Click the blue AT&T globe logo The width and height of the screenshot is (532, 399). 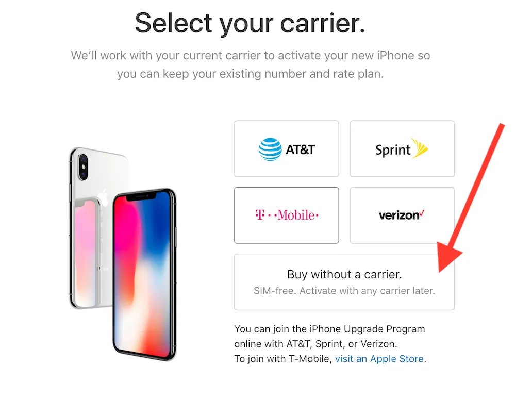[270, 149]
